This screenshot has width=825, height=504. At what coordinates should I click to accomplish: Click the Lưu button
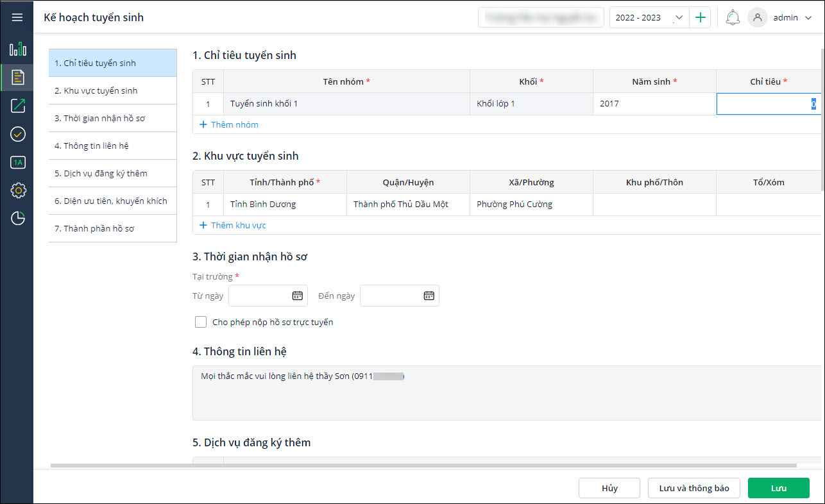tap(778, 488)
